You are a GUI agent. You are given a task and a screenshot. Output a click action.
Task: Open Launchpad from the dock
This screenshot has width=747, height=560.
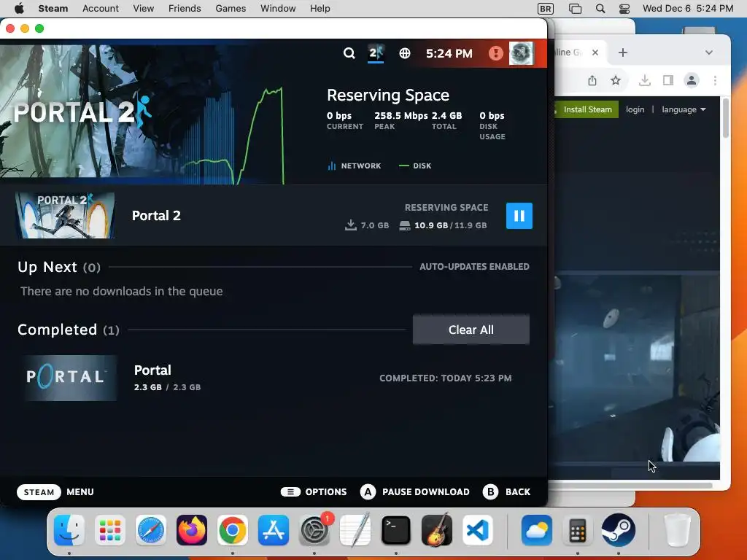110,530
